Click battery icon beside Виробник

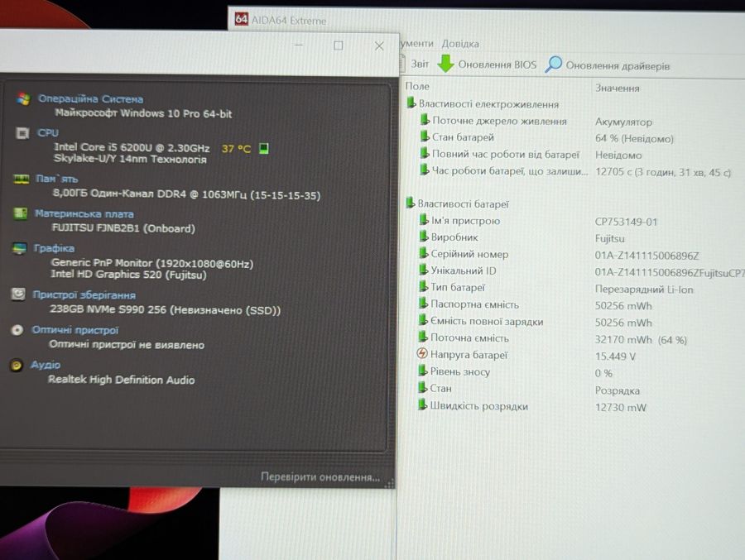click(424, 237)
